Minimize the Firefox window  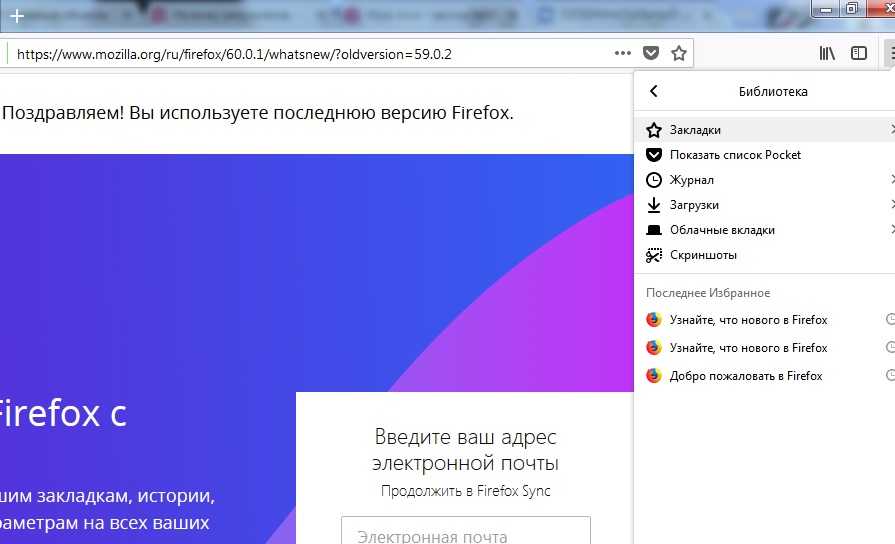coord(825,9)
